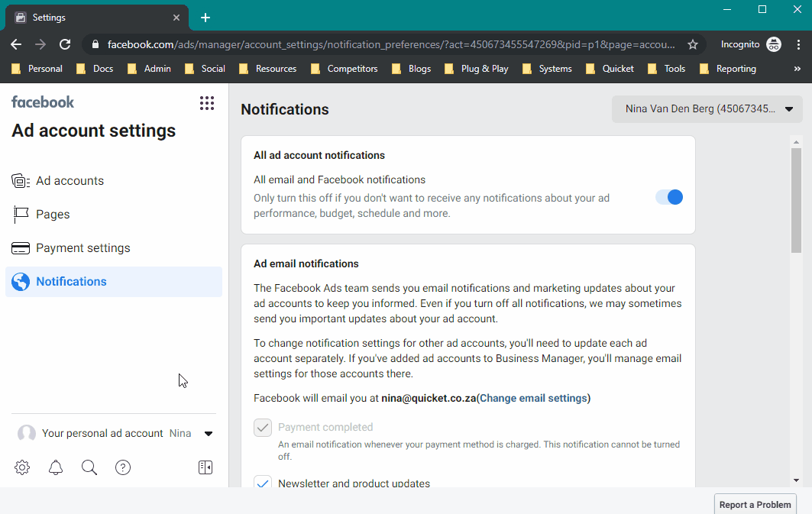812x514 pixels.
Task: Open the Facebook apps grid menu
Action: pos(206,103)
